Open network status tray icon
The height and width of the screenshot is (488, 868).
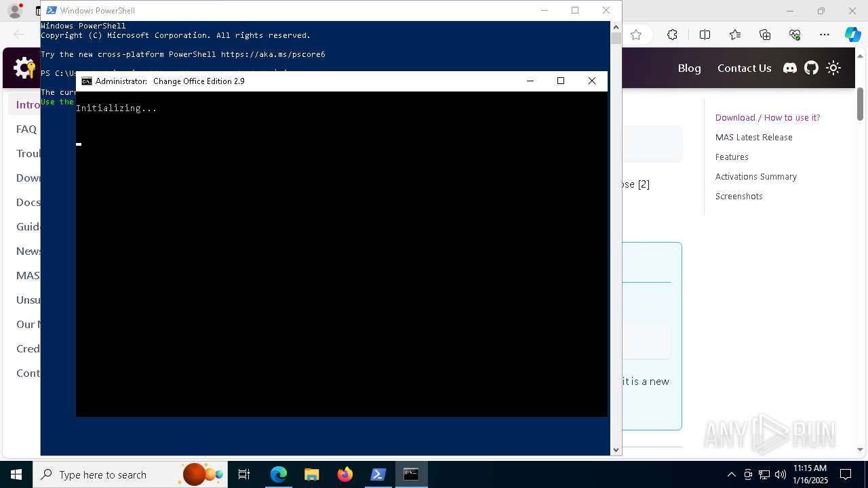(764, 474)
